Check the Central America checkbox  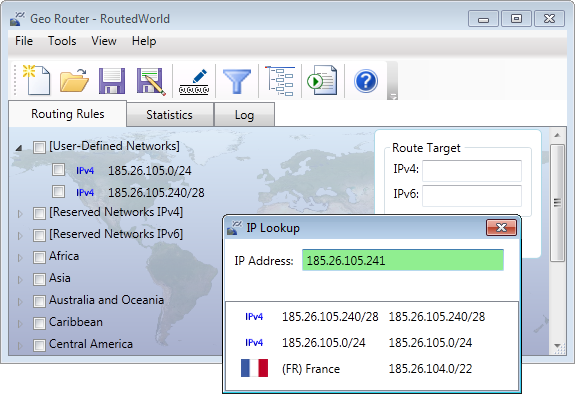(39, 345)
